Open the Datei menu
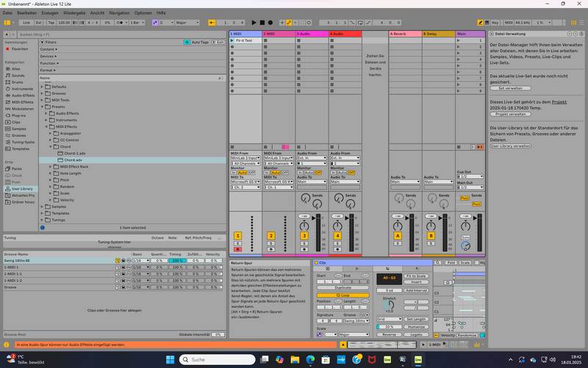 7,13
